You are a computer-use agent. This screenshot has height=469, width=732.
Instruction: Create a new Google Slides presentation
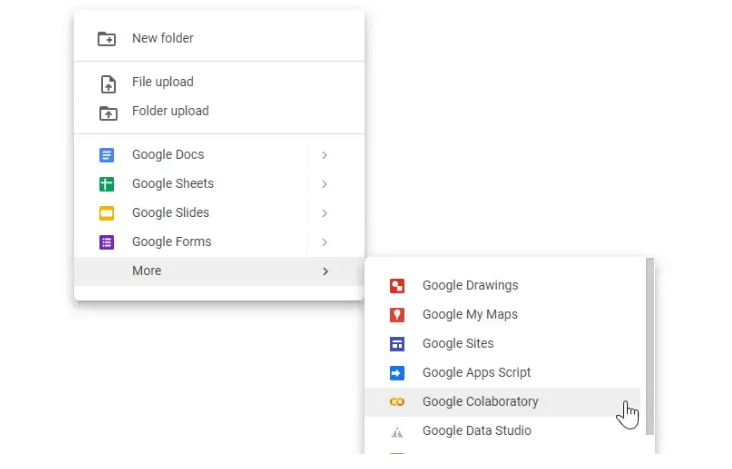[219, 213]
